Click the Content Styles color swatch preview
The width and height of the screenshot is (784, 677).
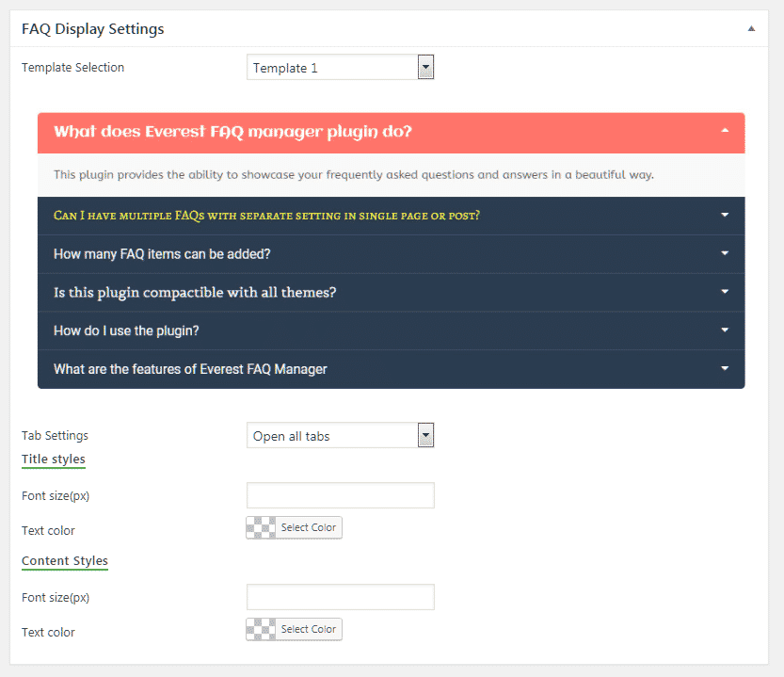tap(261, 629)
